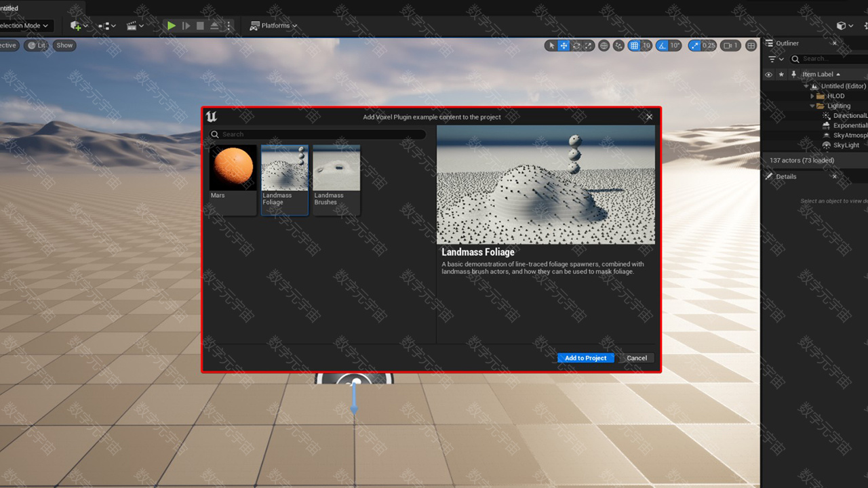Click the Add to Project button
Viewport: 868px width, 488px height.
(x=586, y=358)
